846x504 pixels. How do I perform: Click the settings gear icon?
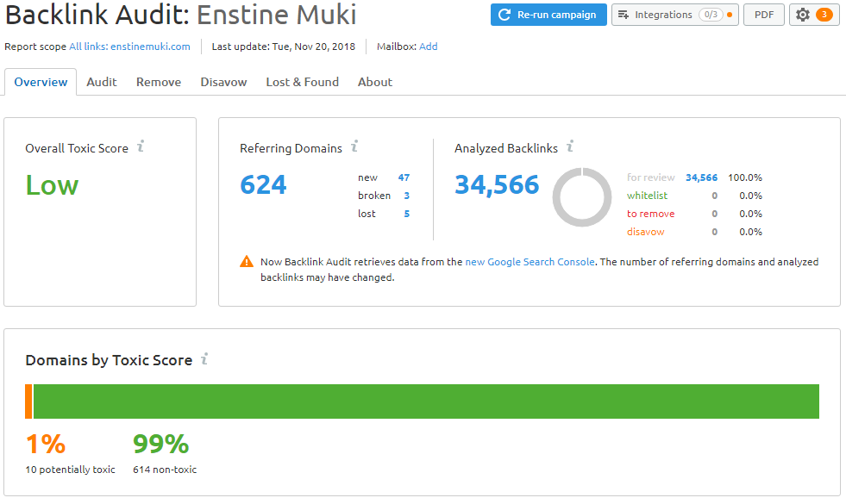[x=803, y=16]
